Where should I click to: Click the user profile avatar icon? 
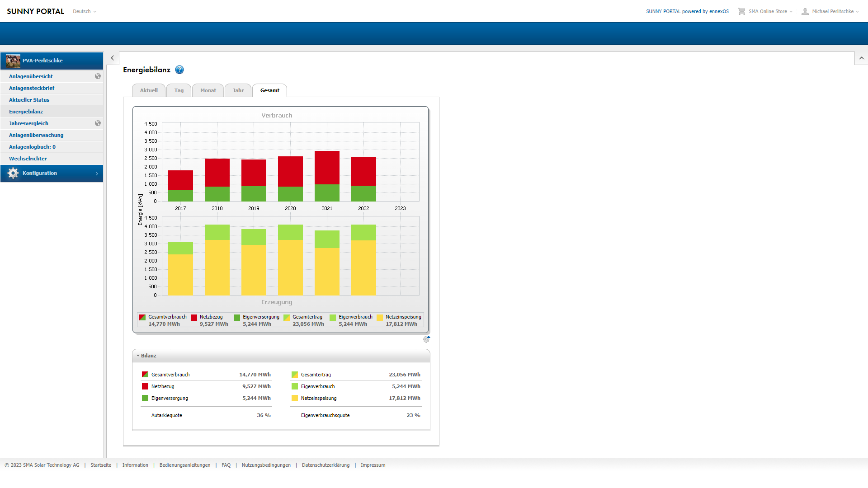[x=805, y=11]
